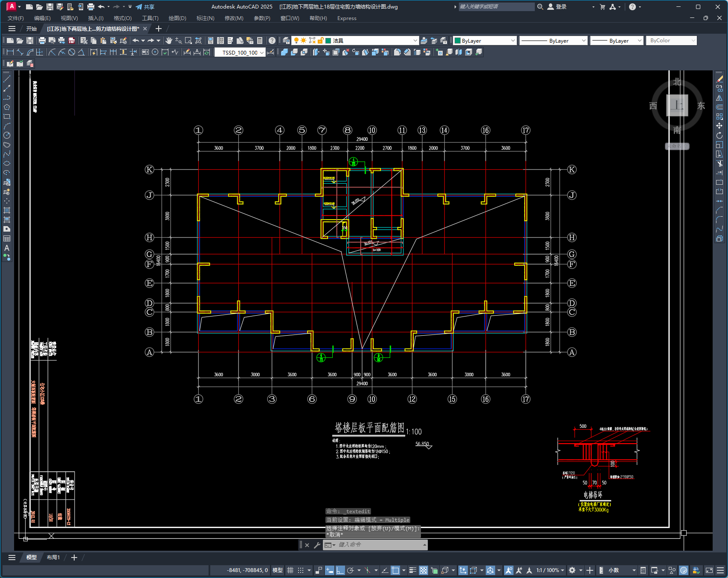Open the 视图(V) menu
This screenshot has height=578, width=728.
[x=69, y=18]
